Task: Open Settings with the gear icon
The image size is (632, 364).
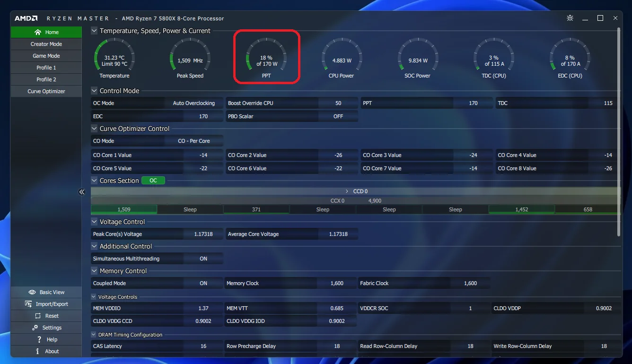Action: [46, 328]
